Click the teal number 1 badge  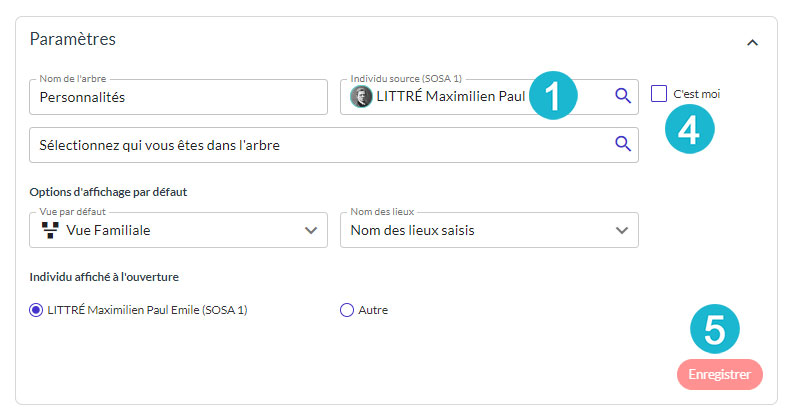click(x=551, y=96)
